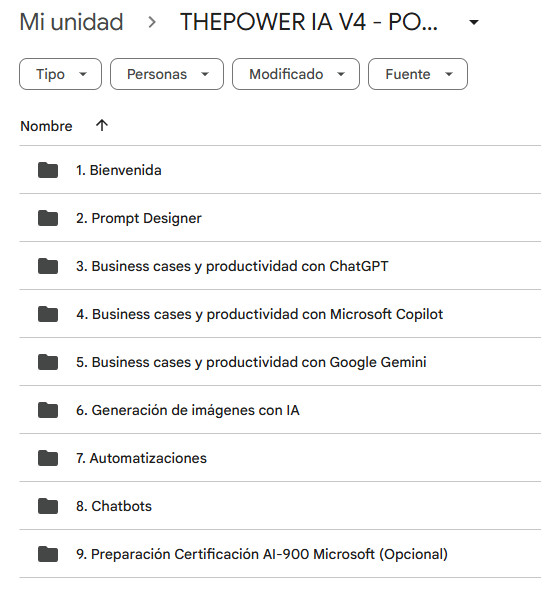
Task: Click the folder icon beside 7. Automatizaciones
Action: [x=48, y=458]
